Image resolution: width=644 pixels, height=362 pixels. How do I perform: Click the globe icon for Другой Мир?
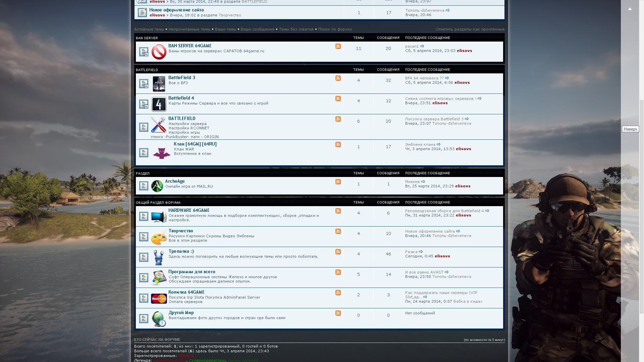159,319
